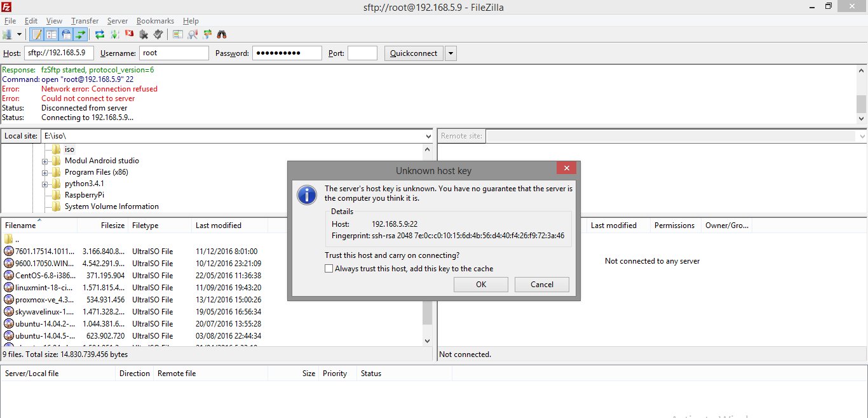Open the Edit menu
The height and width of the screenshot is (418, 868).
[x=31, y=21]
